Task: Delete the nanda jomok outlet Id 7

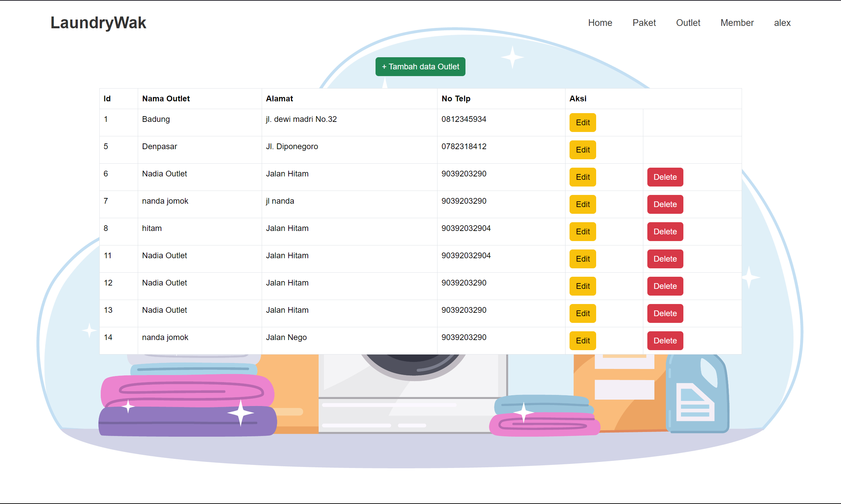Action: click(x=665, y=204)
